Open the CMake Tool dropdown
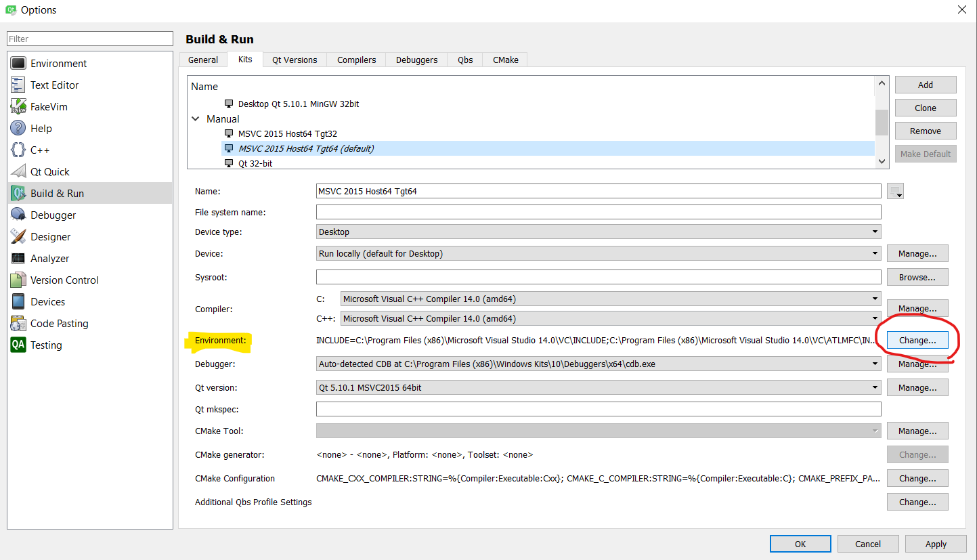Screen dimensions: 977x560 coord(599,431)
